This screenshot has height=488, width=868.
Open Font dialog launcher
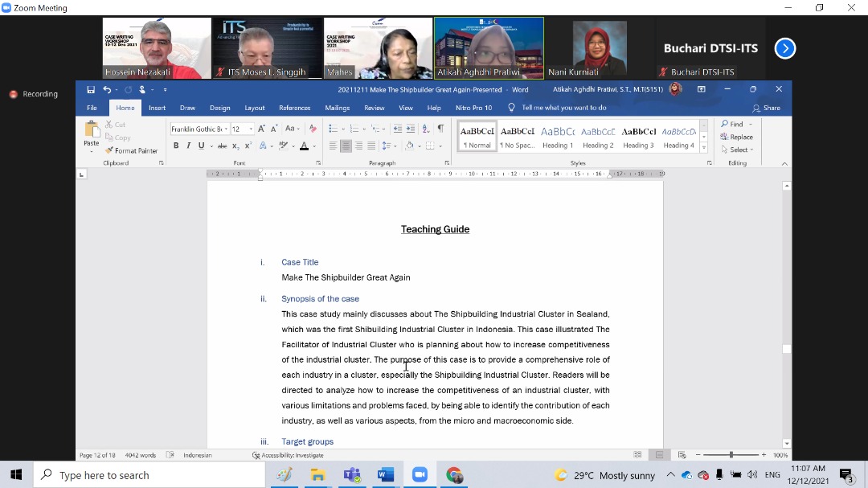[x=318, y=163]
